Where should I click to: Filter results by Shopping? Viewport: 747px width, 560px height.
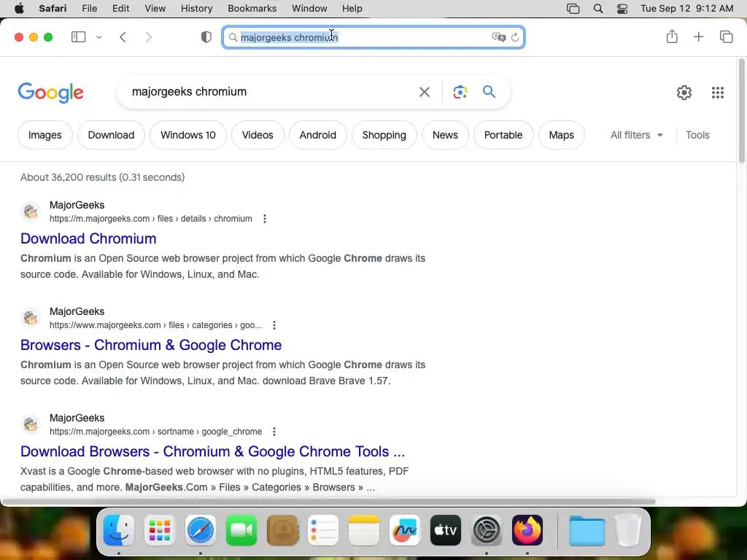tap(384, 135)
